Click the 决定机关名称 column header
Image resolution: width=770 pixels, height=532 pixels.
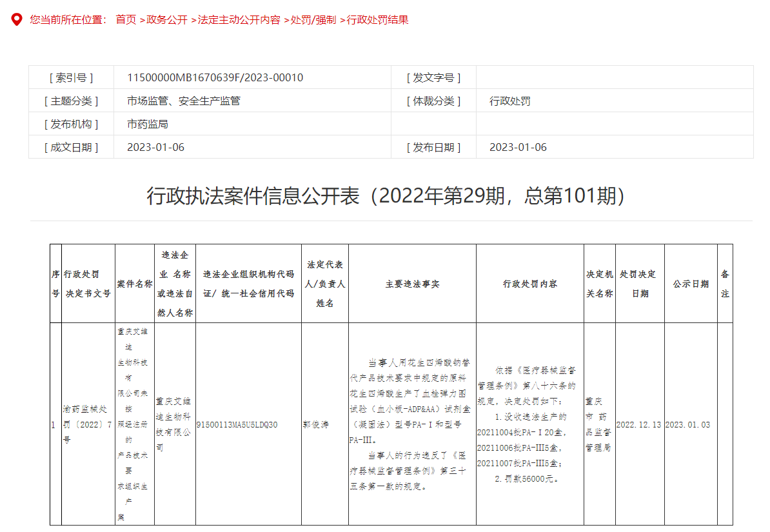(600, 284)
